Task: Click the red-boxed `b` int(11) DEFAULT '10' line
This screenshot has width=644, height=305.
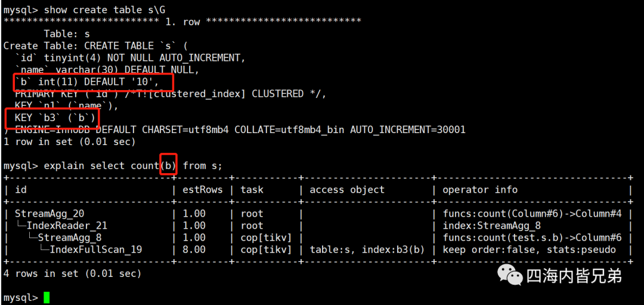Action: click(93, 81)
